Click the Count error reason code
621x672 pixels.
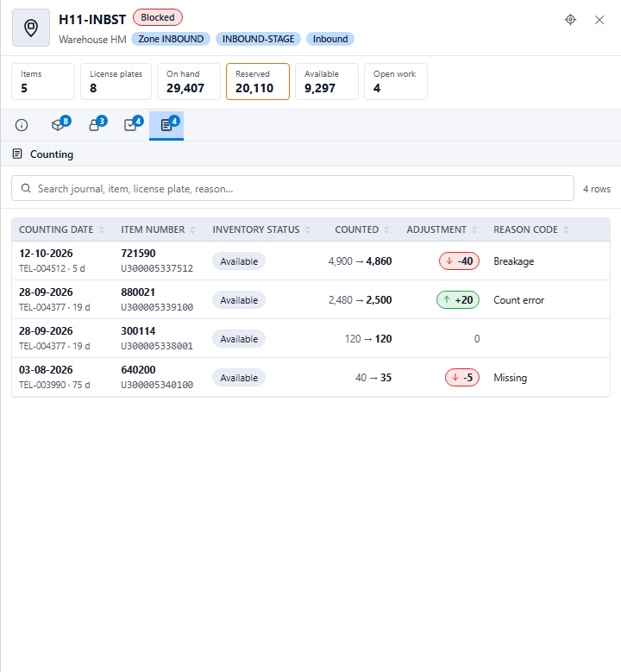pos(518,300)
